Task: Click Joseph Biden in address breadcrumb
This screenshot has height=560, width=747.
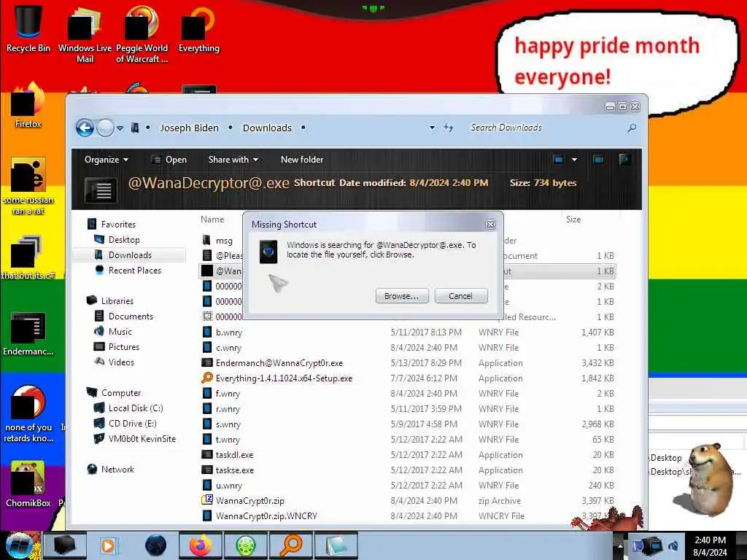Action: pyautogui.click(x=189, y=128)
